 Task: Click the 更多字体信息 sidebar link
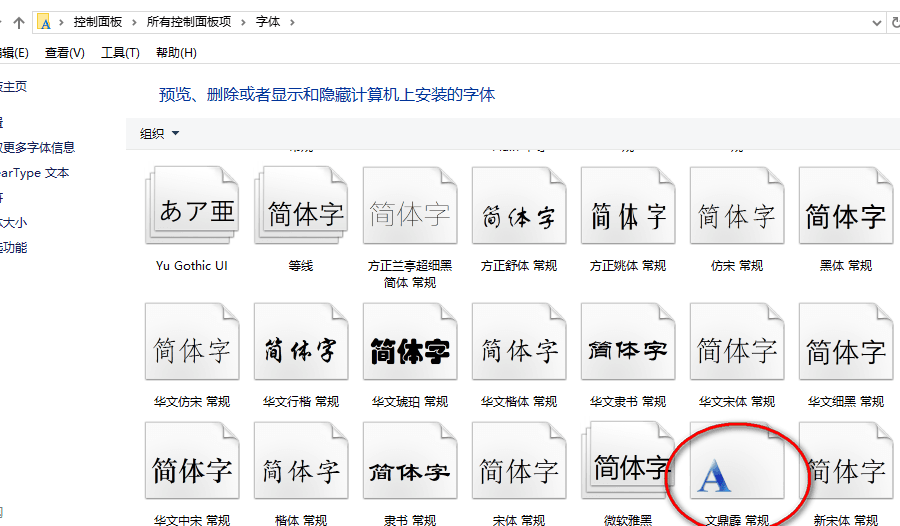[38, 147]
